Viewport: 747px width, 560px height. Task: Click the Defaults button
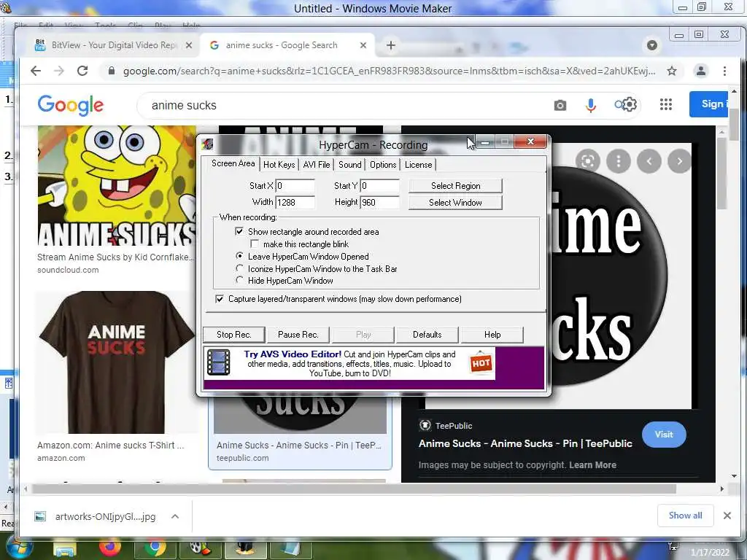(427, 334)
